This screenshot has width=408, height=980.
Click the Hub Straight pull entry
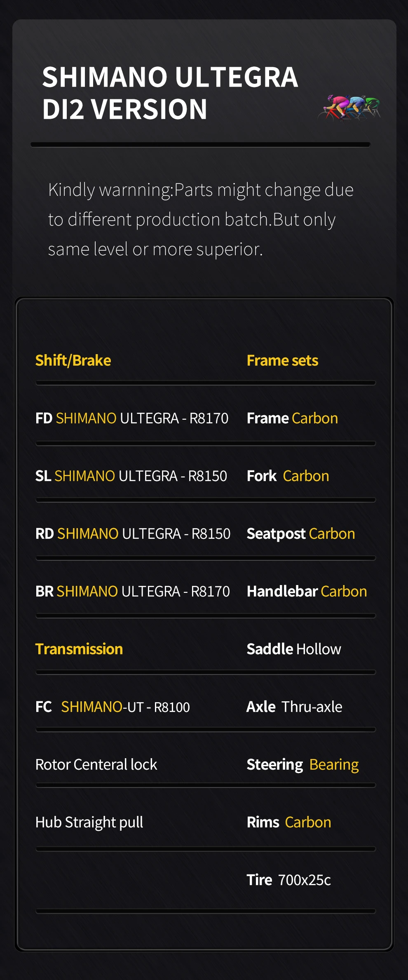pos(89,823)
